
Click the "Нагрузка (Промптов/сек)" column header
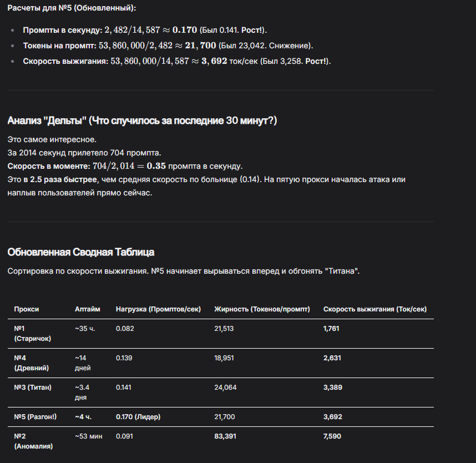158,309
